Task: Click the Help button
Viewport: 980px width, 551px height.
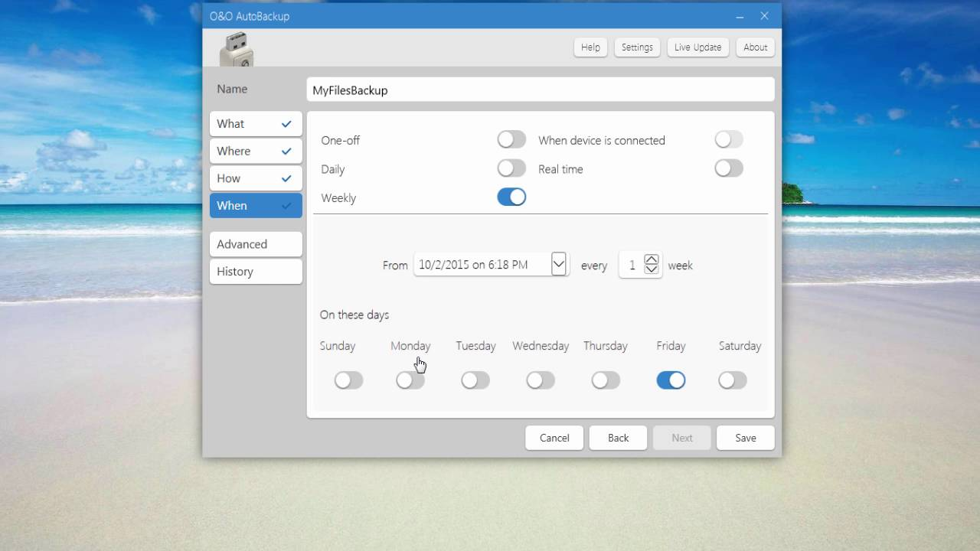Action: (x=590, y=47)
